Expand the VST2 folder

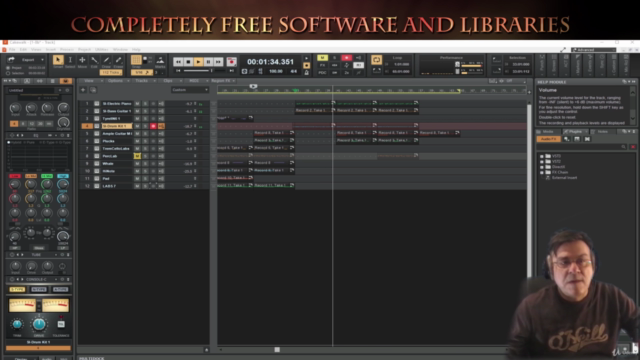pos(542,162)
